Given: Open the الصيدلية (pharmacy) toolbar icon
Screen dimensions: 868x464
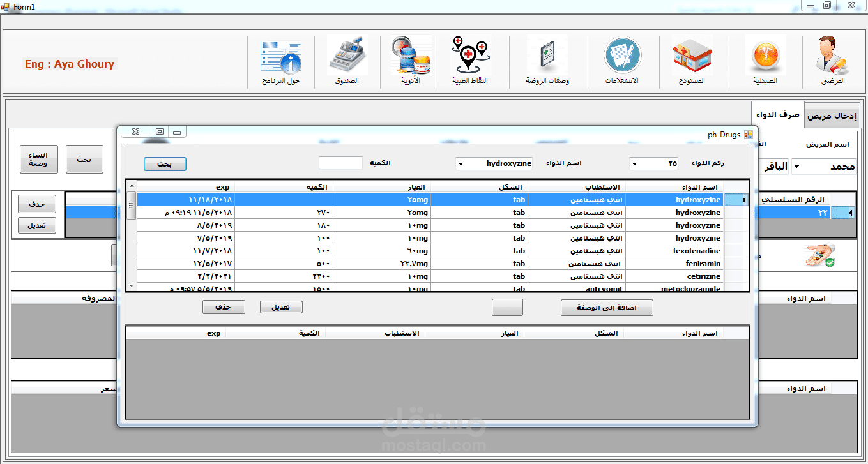Looking at the screenshot, I should click(766, 61).
